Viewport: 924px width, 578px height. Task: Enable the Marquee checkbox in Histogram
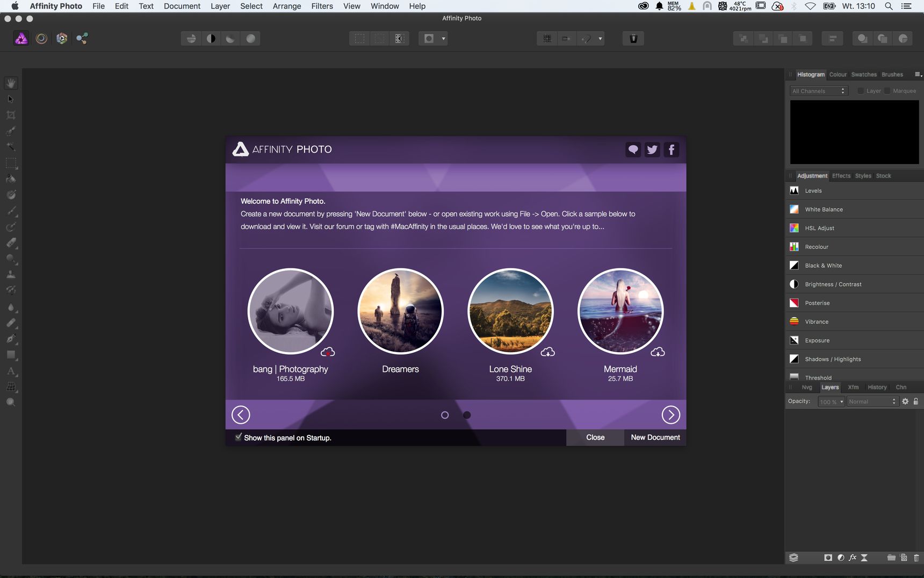pyautogui.click(x=887, y=91)
